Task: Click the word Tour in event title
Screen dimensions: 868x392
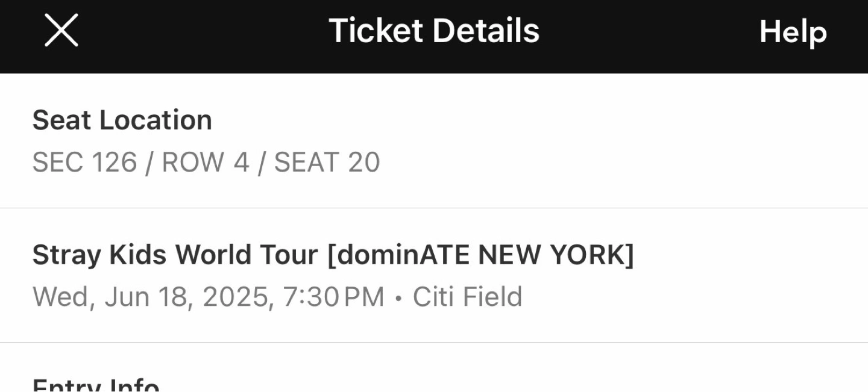Action: (x=289, y=255)
